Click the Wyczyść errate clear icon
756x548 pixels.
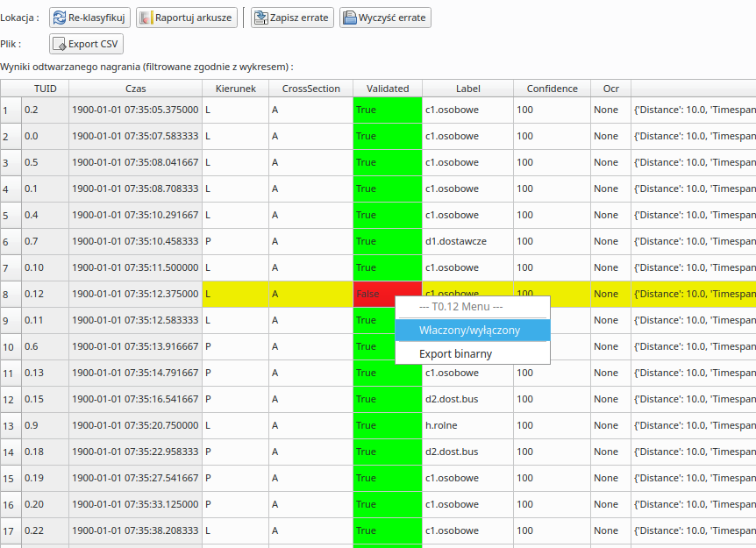coord(349,18)
